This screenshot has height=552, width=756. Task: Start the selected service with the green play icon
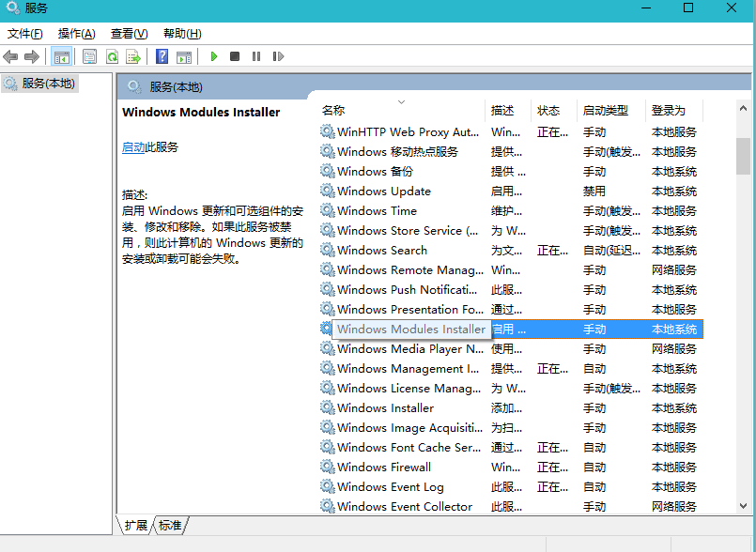[214, 56]
